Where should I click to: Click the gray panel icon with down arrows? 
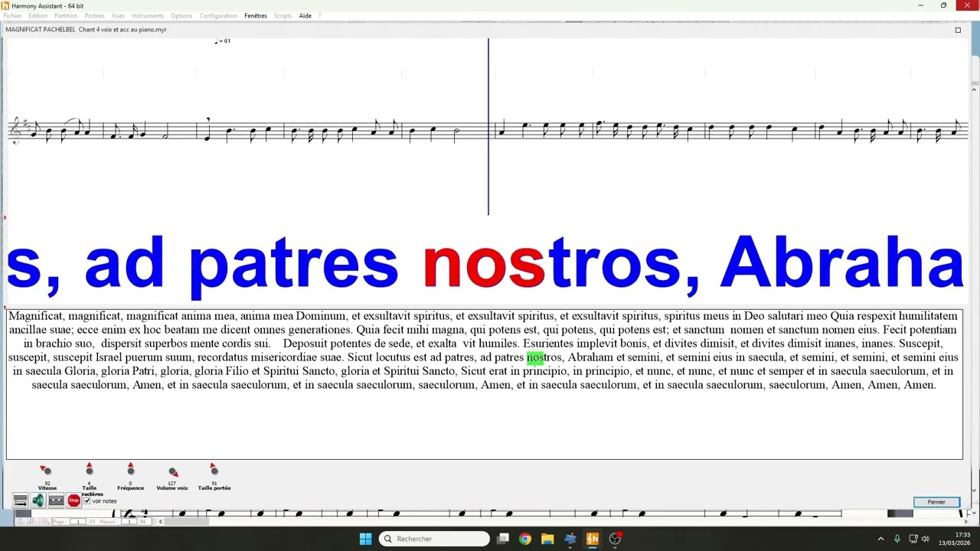pos(56,500)
